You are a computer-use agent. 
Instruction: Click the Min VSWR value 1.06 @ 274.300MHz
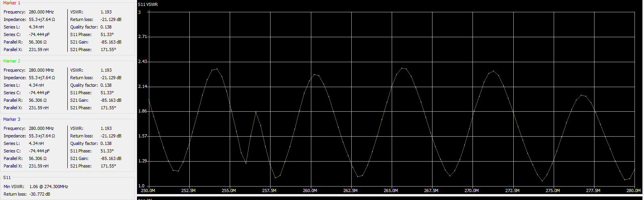49,187
